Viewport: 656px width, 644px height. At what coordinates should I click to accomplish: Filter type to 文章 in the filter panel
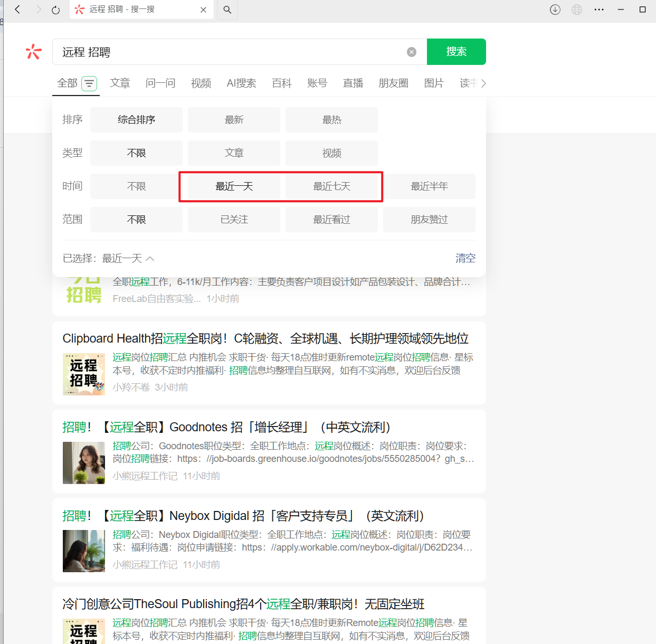point(234,153)
